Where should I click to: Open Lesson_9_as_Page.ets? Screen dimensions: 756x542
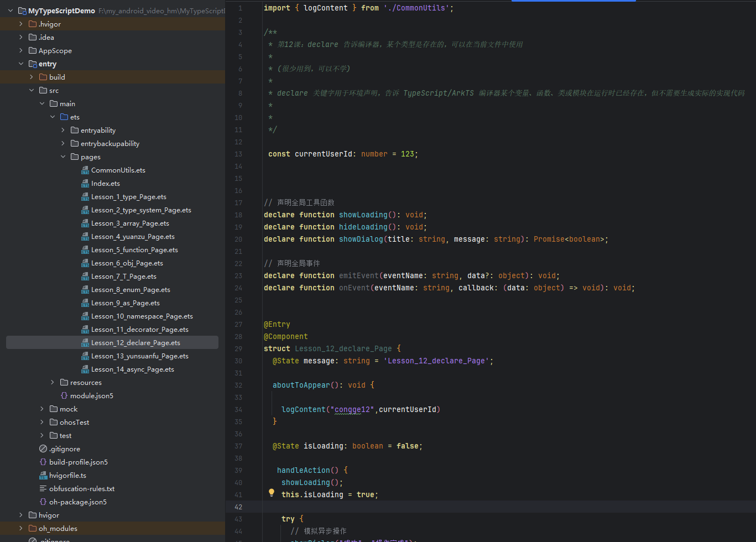126,303
